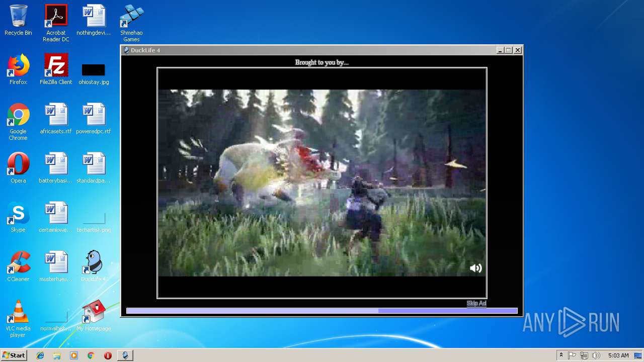Click the DuckLife 4 title bar icon
Screen dimensions: 644x362
pyautogui.click(x=126, y=50)
